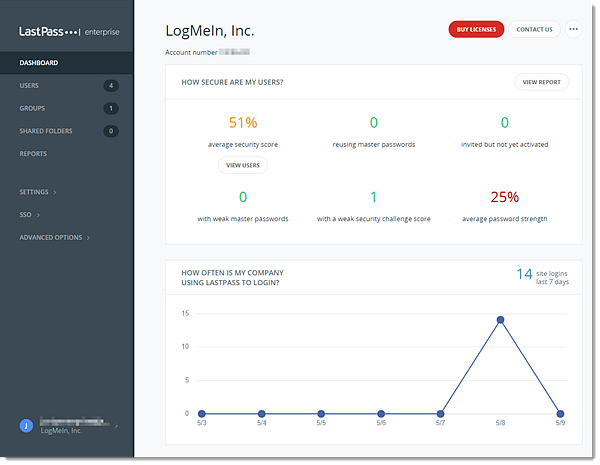Viewport: 600px width, 465px height.
Task: Click the weak security challenge score value 1
Action: [373, 197]
